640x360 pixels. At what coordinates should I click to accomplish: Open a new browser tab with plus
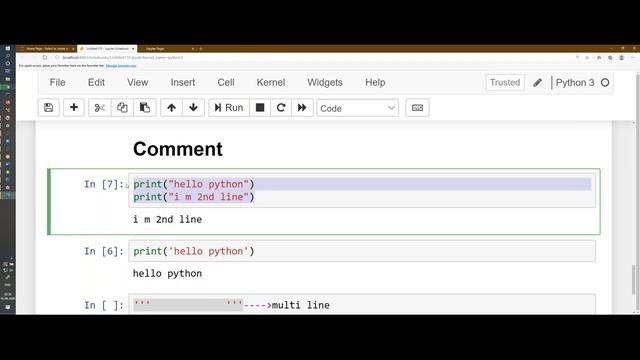[201, 49]
